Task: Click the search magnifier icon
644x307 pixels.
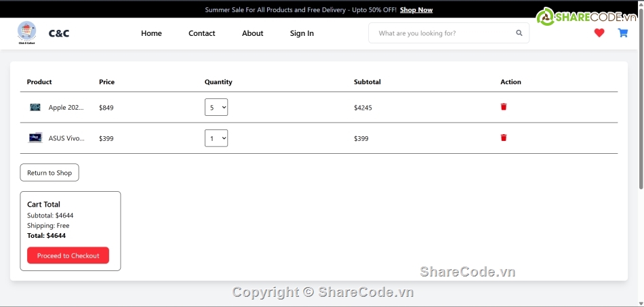Action: [x=519, y=33]
